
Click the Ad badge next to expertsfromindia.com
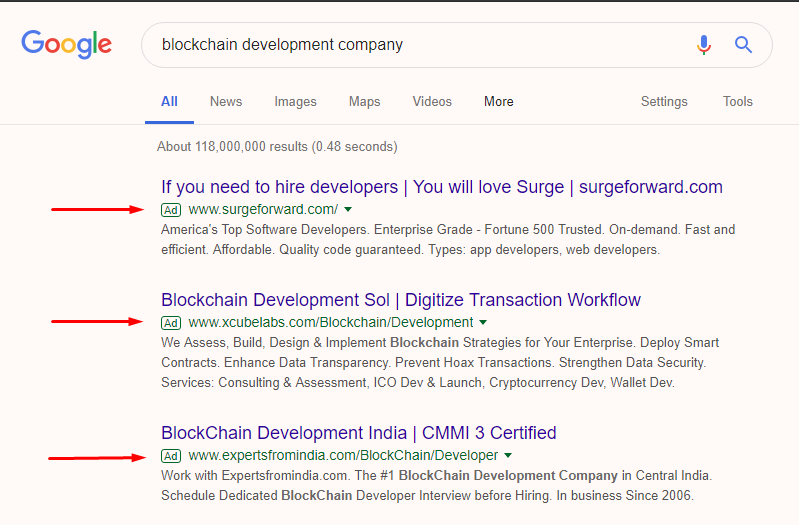[x=171, y=456]
